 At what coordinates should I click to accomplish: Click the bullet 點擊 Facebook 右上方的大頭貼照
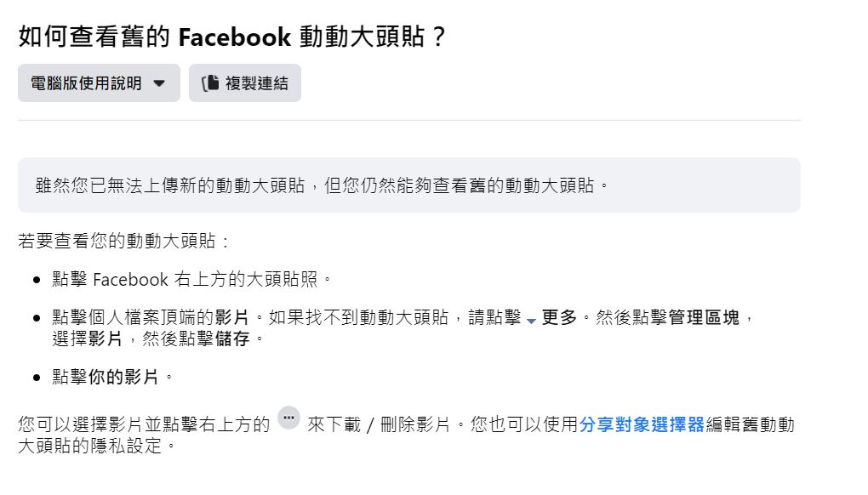point(191,279)
